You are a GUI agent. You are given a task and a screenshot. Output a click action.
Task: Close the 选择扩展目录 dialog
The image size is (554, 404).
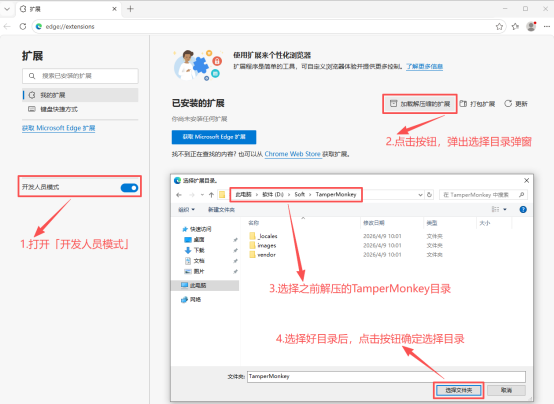pos(526,181)
